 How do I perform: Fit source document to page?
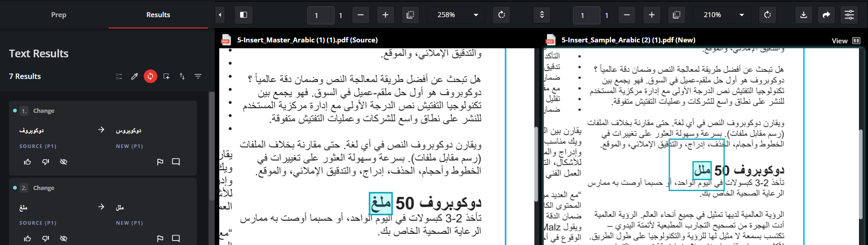point(410,15)
